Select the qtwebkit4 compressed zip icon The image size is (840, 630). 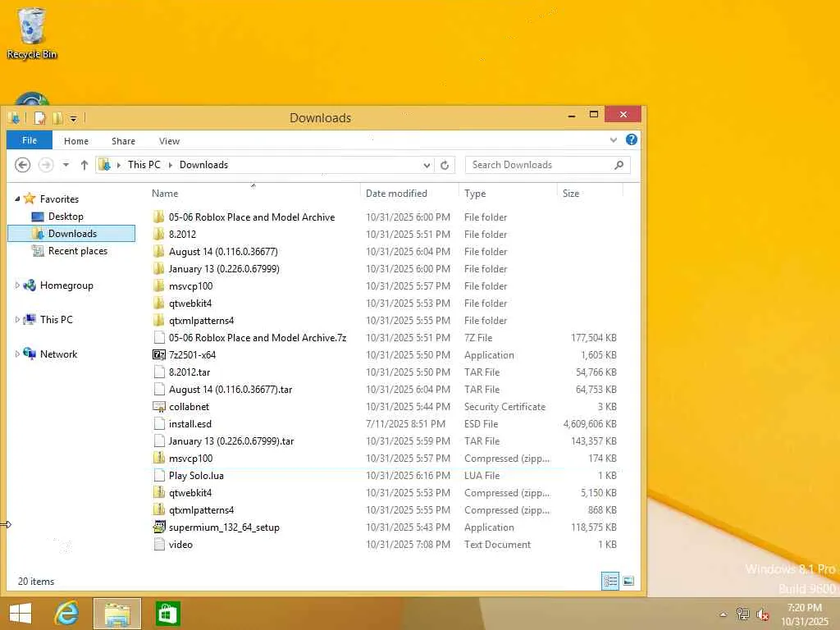coord(158,493)
